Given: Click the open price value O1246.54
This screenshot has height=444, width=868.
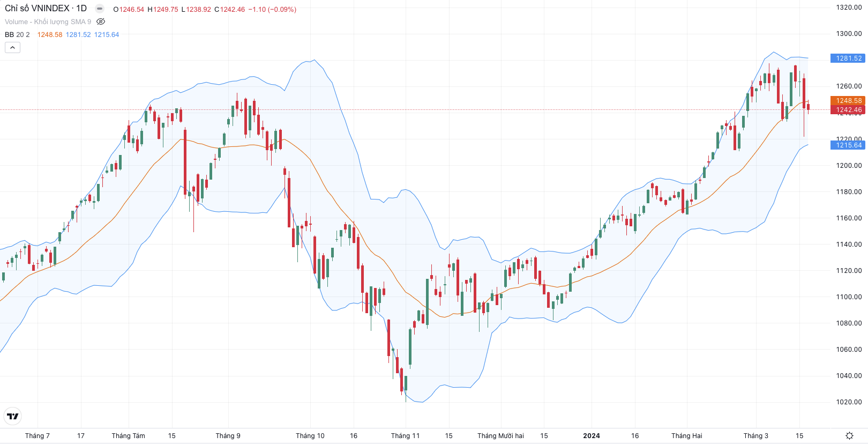Looking at the screenshot, I should click(x=129, y=10).
